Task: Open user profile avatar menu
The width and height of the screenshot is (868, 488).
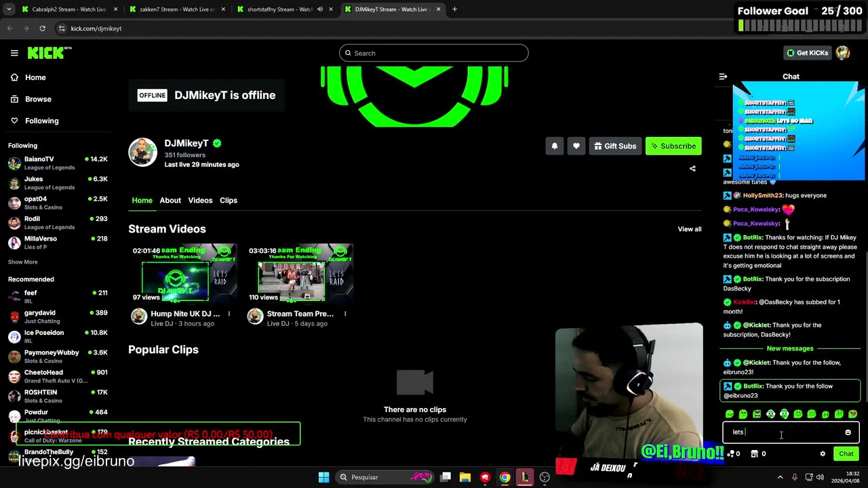Action: pos(843,53)
